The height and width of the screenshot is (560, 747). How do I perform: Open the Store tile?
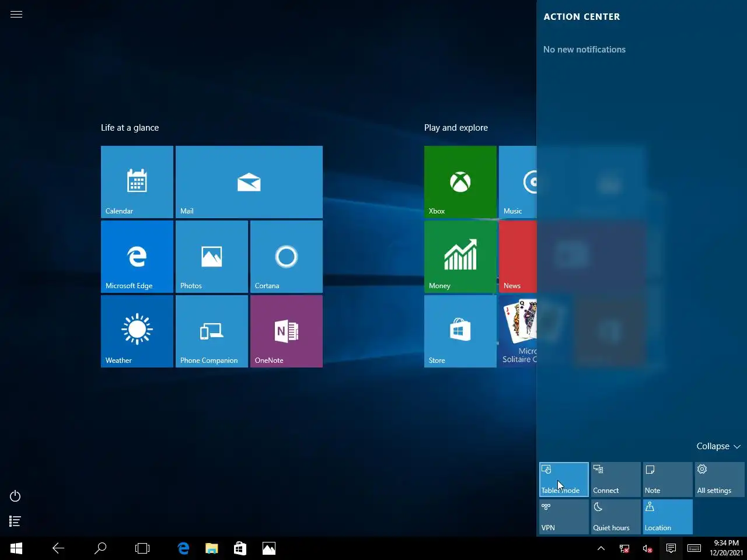[x=460, y=331]
